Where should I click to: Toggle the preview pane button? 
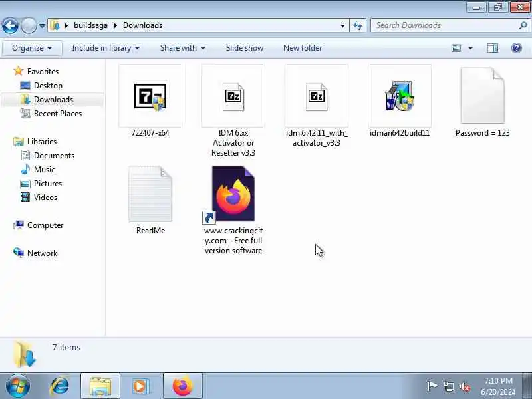click(492, 48)
